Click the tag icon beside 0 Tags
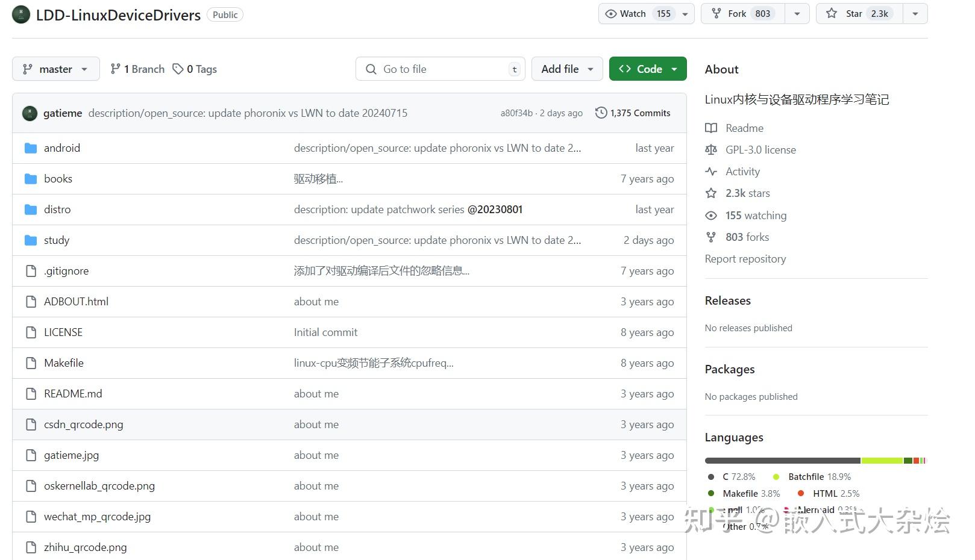 click(178, 69)
